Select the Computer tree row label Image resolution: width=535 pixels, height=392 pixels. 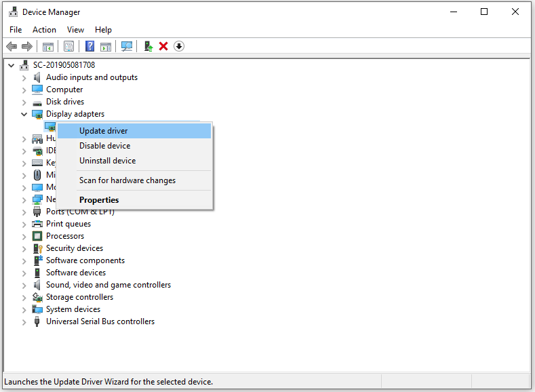point(64,90)
